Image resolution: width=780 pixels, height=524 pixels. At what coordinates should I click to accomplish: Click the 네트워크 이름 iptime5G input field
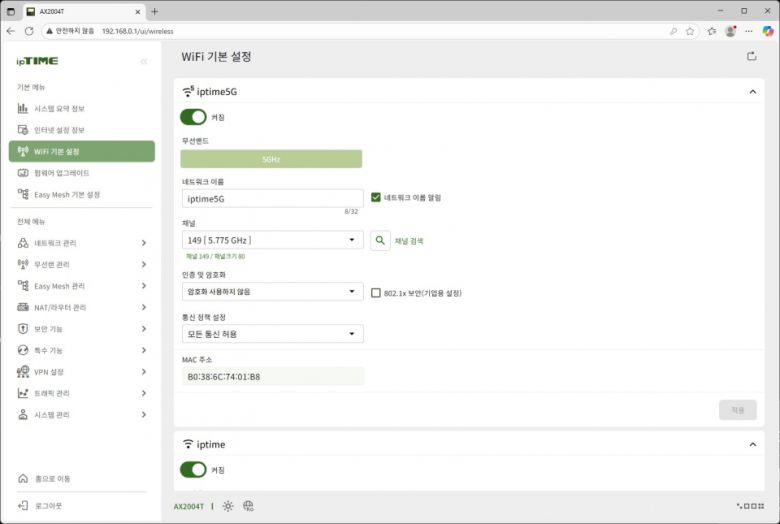point(273,199)
